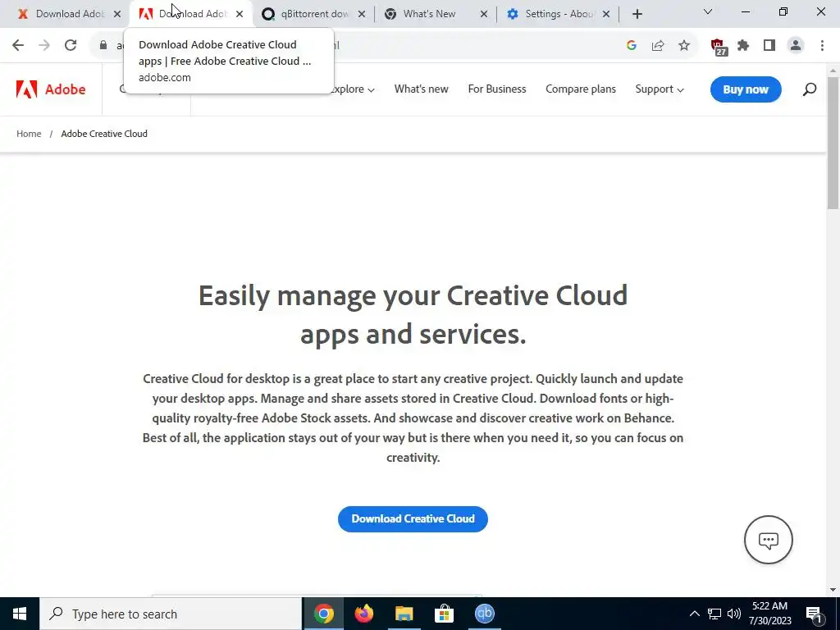Close the active Adobe Creative Cloud tab

240,14
